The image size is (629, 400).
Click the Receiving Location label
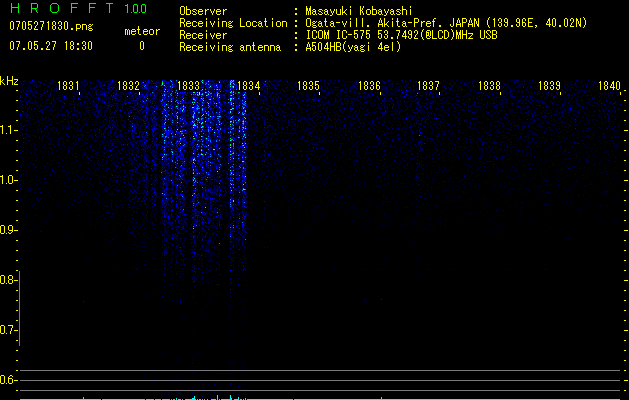233,23
